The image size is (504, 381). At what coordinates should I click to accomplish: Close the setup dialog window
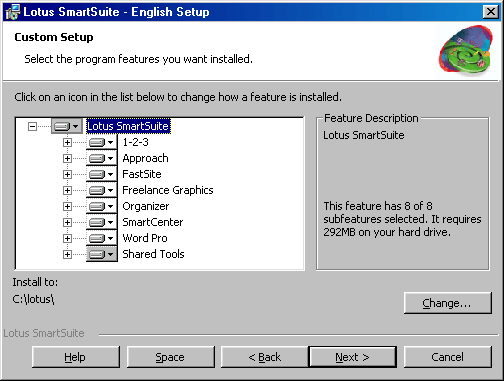[x=491, y=12]
